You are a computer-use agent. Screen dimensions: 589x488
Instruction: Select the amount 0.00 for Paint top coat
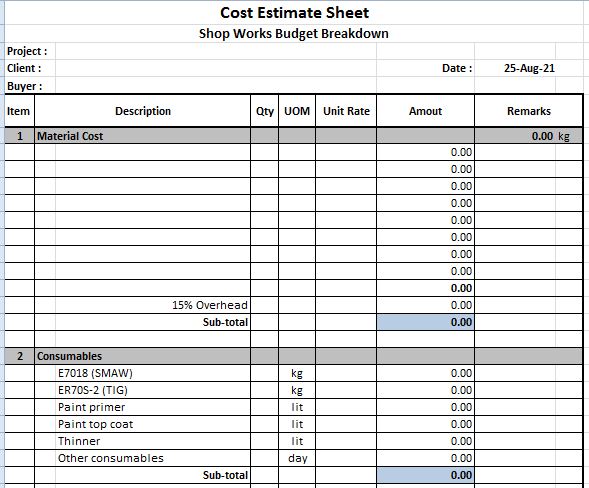tap(426, 424)
